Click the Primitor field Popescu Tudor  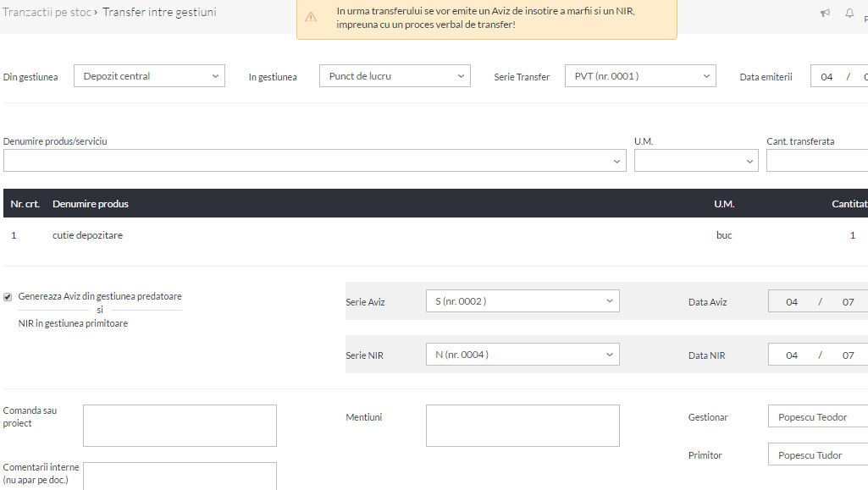click(818, 454)
